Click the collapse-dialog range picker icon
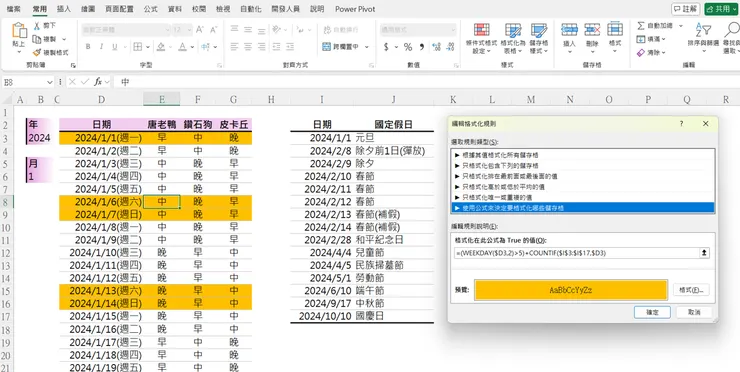 (x=704, y=253)
